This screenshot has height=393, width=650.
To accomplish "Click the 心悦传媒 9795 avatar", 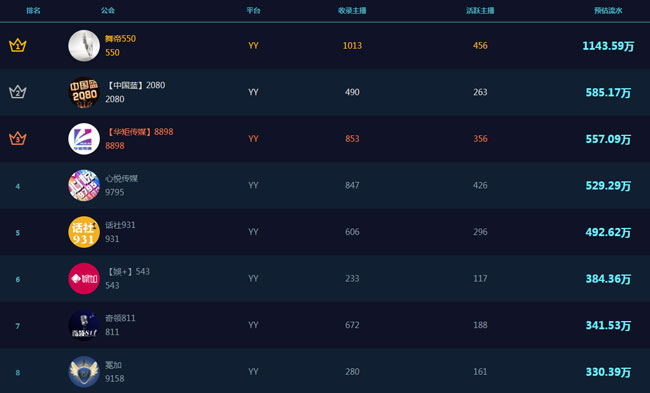I will click(x=84, y=185).
